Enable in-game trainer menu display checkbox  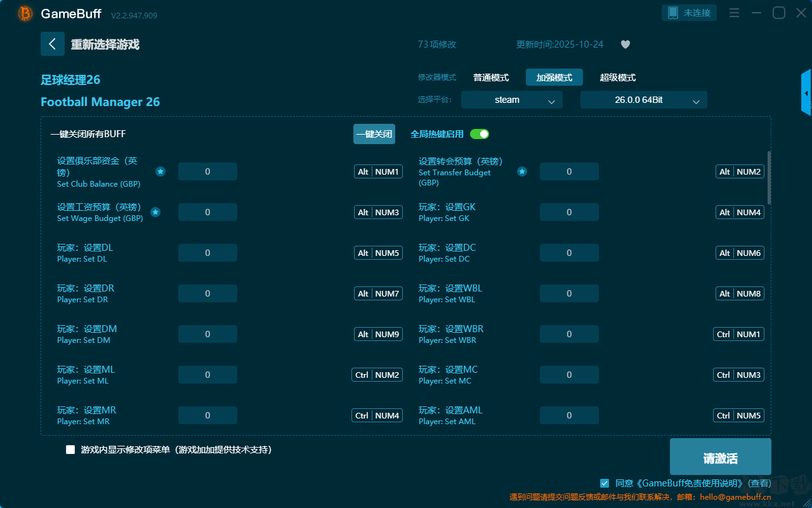click(70, 450)
